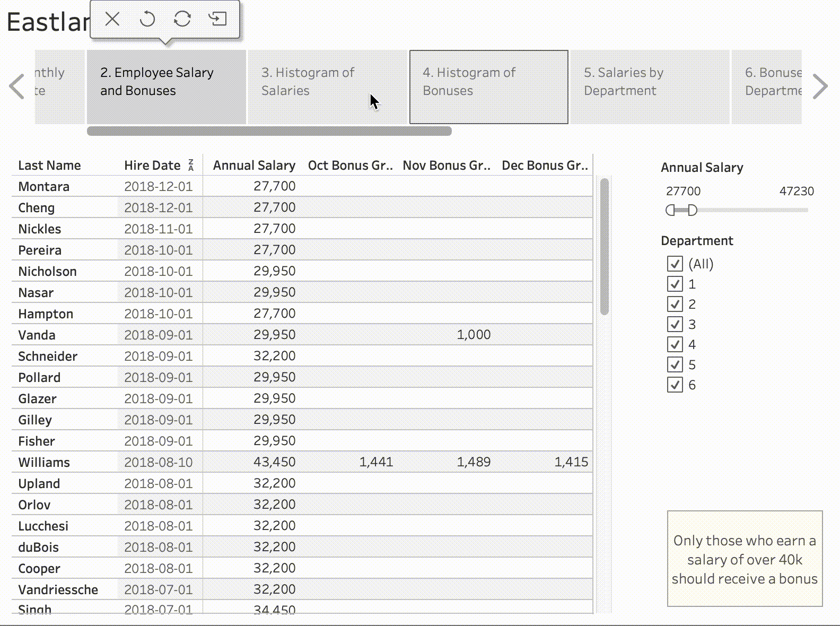Click the Annual Salary maximum value 47230

(x=797, y=191)
